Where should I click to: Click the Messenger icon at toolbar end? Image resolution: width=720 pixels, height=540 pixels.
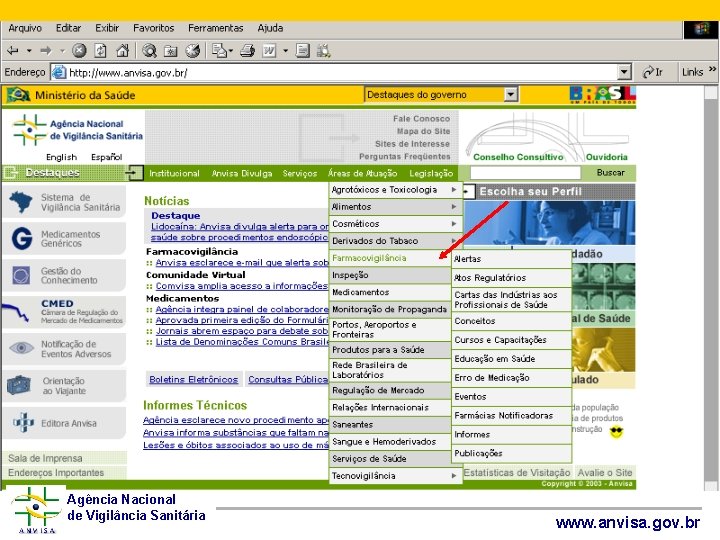pos(323,51)
